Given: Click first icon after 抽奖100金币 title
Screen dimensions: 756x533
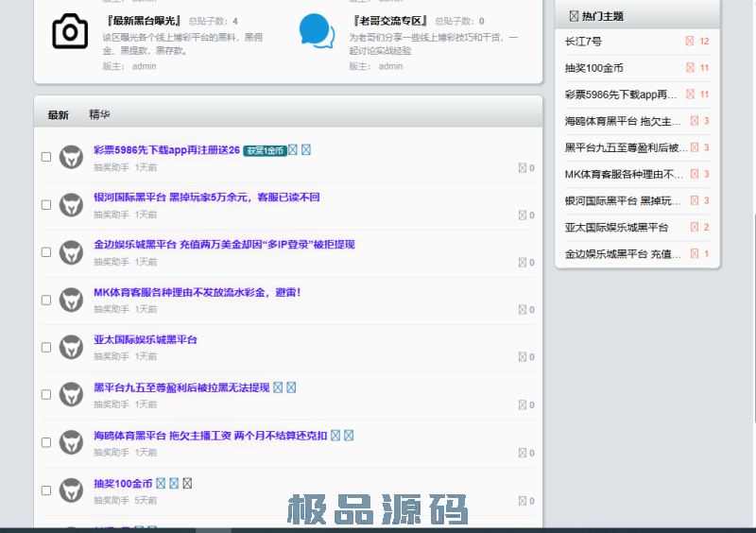Looking at the screenshot, I should pos(161,483).
